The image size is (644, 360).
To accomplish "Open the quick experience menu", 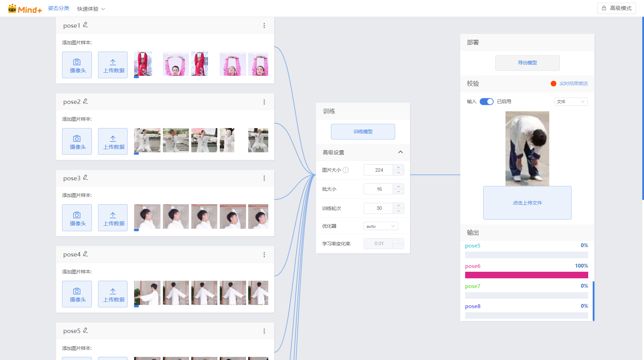I will [x=91, y=9].
